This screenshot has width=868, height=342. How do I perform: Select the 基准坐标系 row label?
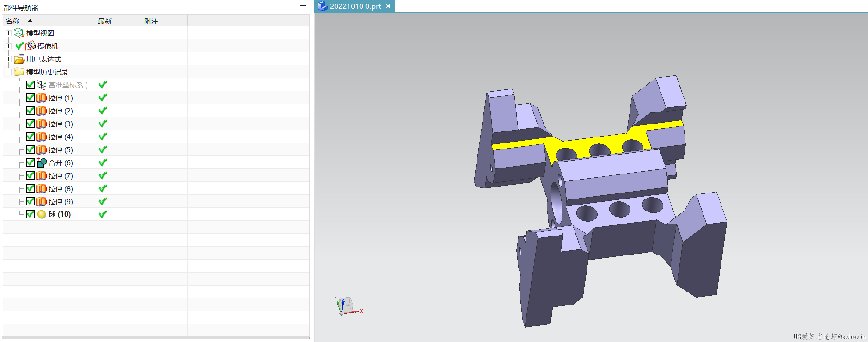point(70,85)
